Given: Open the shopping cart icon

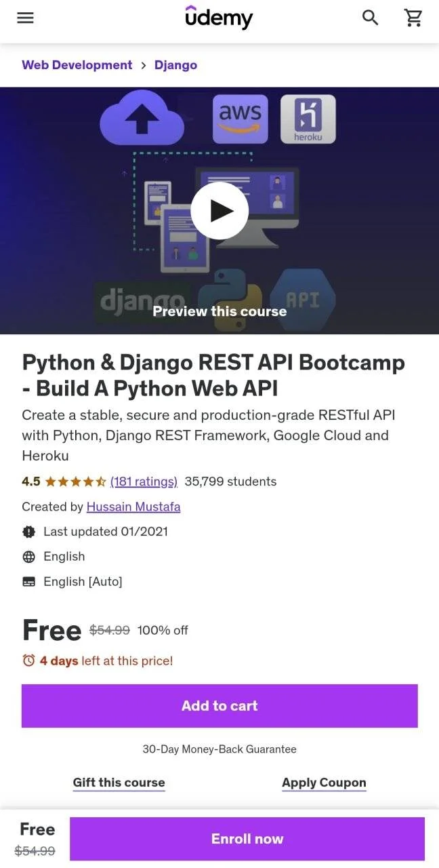Looking at the screenshot, I should click(x=413, y=18).
